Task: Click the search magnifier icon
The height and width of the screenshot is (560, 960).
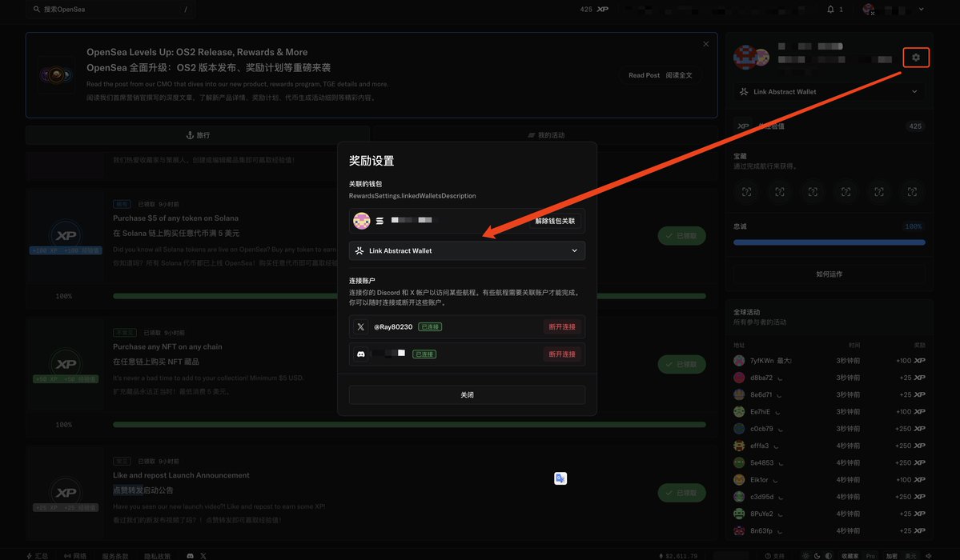Action: coord(37,9)
